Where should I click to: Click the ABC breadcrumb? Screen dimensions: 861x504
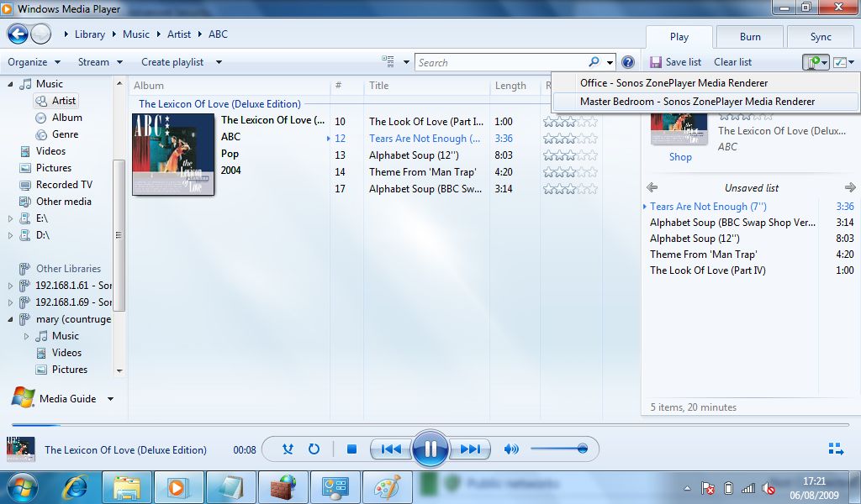[x=218, y=34]
